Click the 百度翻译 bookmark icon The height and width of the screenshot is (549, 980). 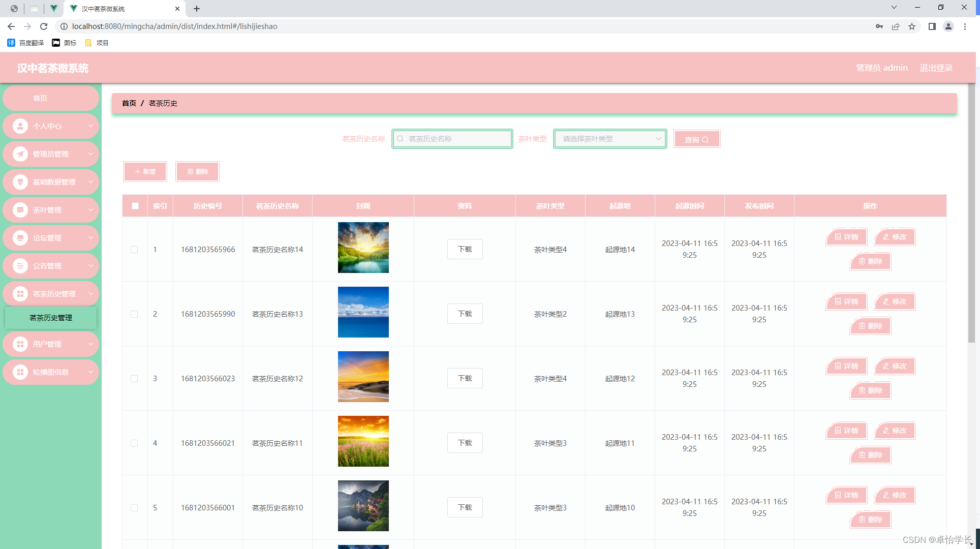coord(11,43)
